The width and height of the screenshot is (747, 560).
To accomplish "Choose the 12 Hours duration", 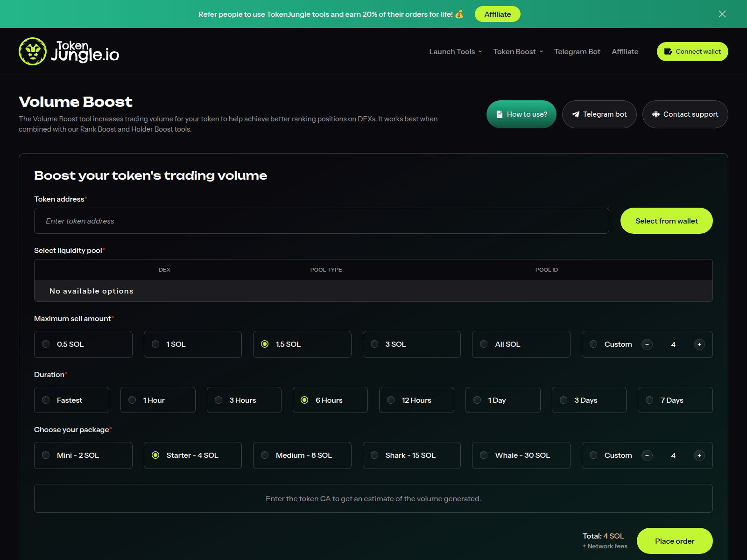I will pyautogui.click(x=416, y=400).
